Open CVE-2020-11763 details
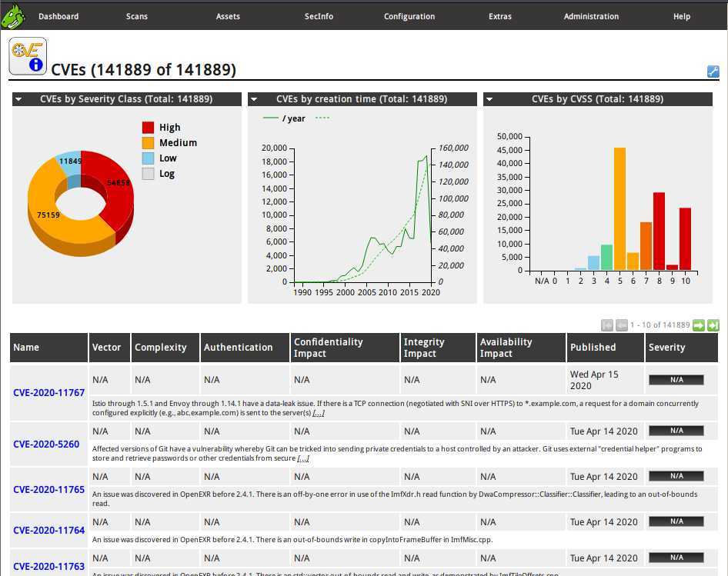Viewport: 728px width, 576px height. tap(48, 566)
